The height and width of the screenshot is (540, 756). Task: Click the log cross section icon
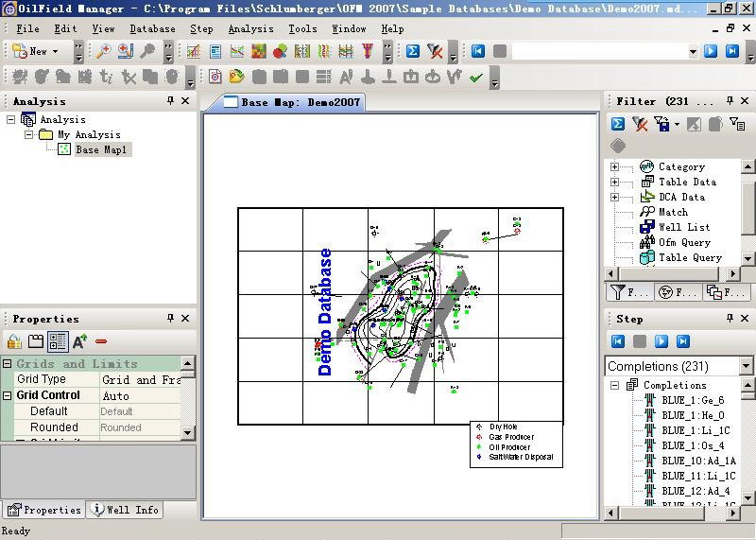tap(346, 51)
